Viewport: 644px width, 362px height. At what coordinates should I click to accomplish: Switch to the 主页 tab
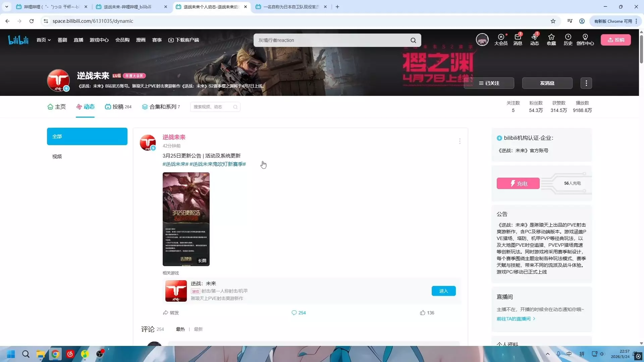click(x=57, y=107)
